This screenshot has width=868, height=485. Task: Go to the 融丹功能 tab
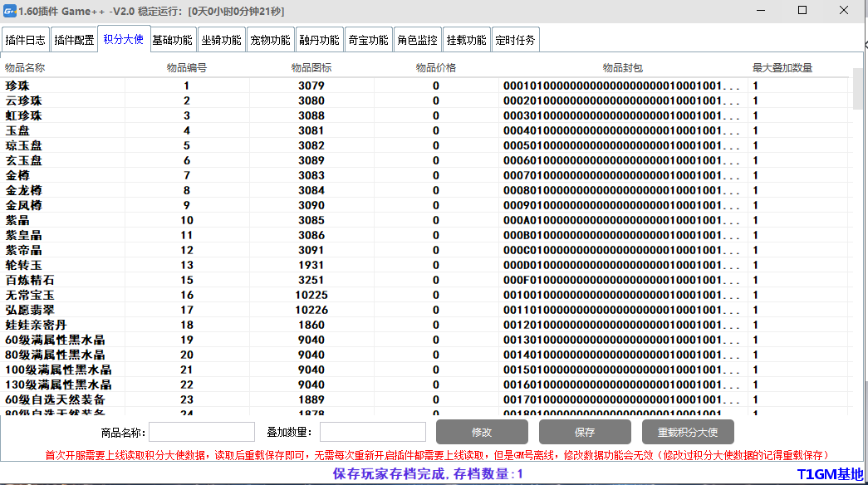320,40
